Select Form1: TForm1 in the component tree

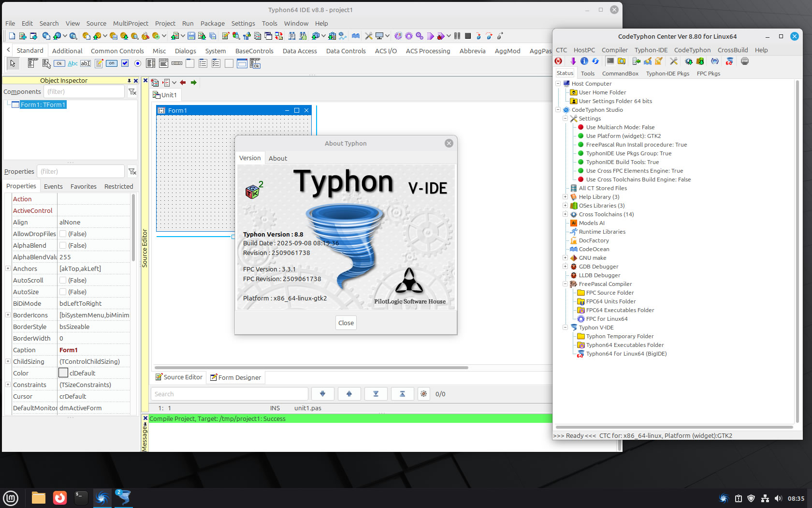(x=43, y=105)
